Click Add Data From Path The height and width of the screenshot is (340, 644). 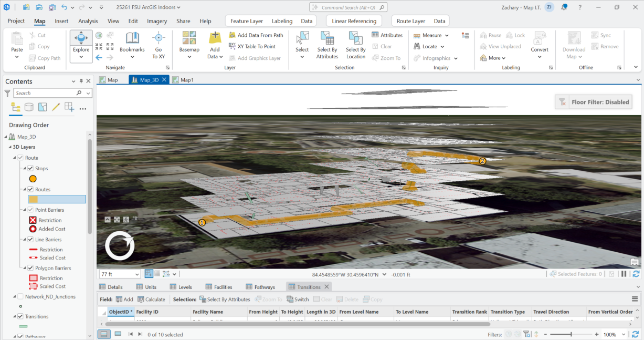256,35
